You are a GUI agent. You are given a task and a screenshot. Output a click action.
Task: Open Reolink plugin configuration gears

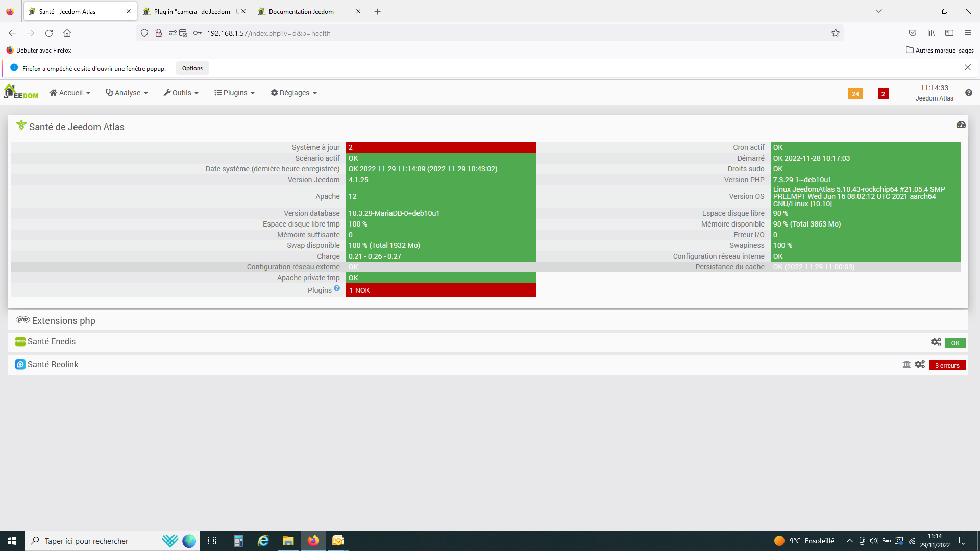pyautogui.click(x=920, y=365)
